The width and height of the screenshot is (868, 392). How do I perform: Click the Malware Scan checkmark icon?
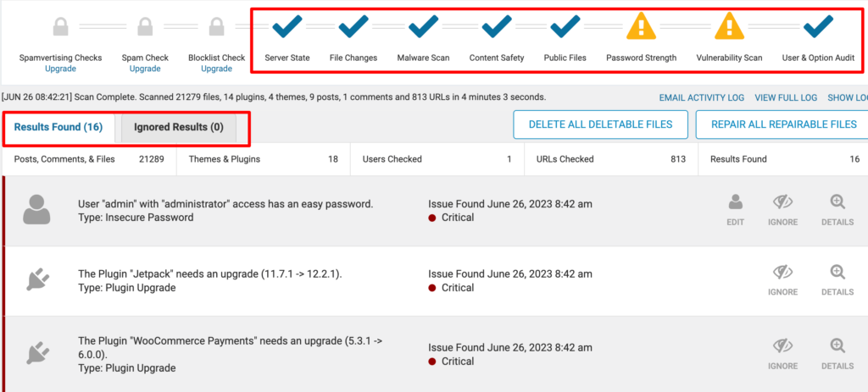click(x=424, y=26)
